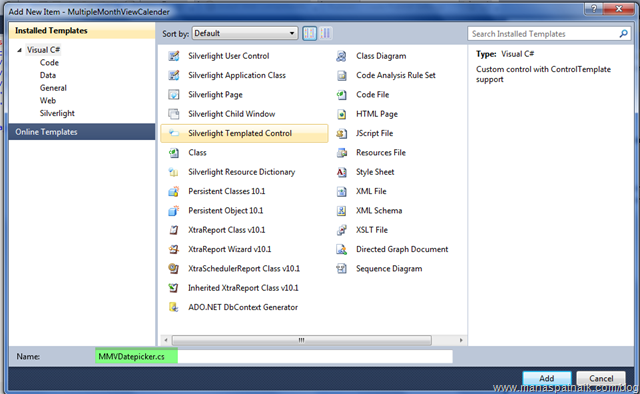Click the Silverlight Templated Control icon
The width and height of the screenshot is (640, 394).
[x=174, y=133]
